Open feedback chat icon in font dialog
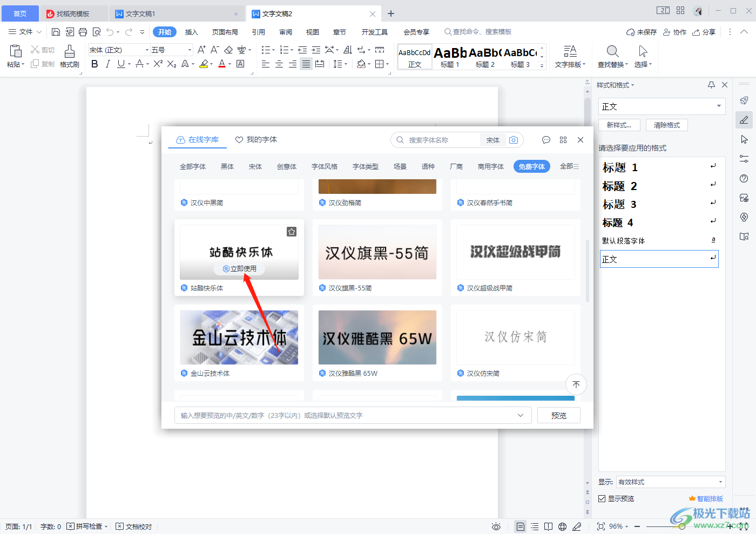 pos(546,140)
